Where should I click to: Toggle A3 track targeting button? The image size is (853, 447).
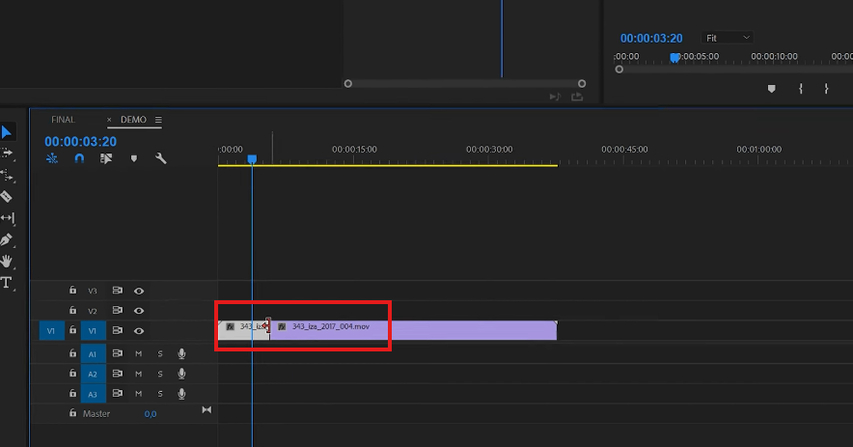(x=93, y=394)
